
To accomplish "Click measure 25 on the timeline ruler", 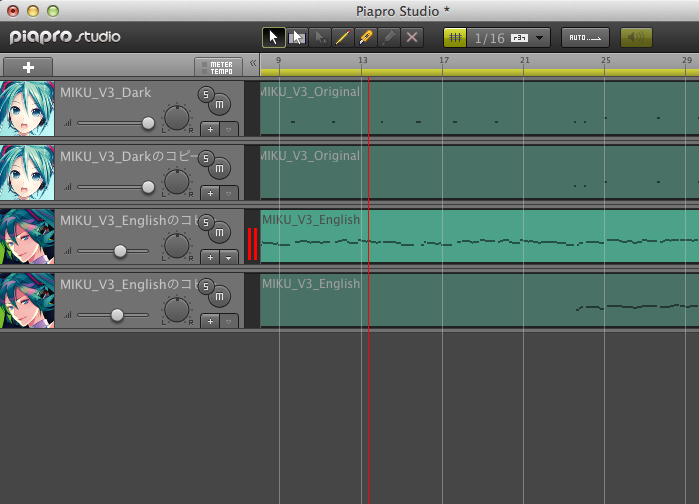I will pyautogui.click(x=605, y=60).
